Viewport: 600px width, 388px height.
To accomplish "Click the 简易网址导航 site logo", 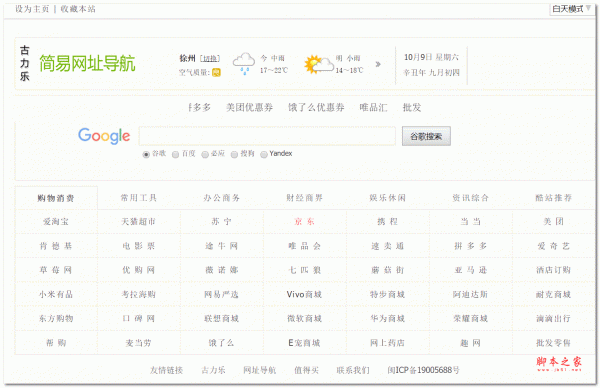I will tap(87, 63).
